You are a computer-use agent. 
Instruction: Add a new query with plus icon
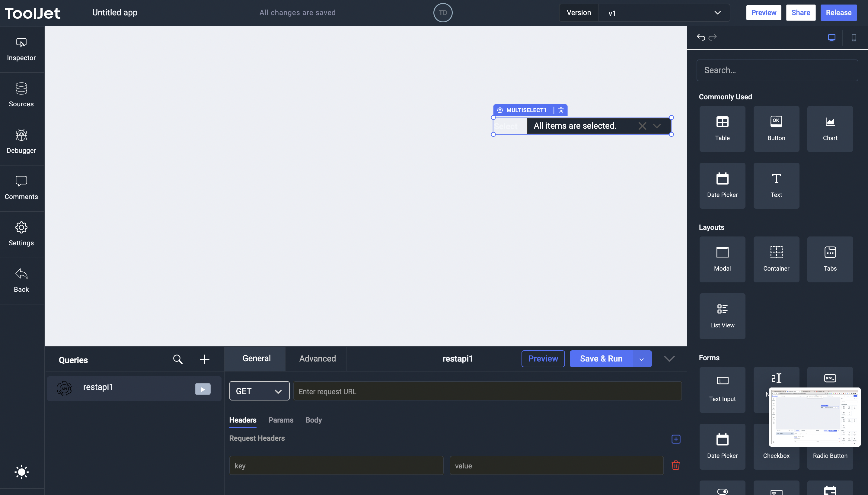click(x=205, y=359)
